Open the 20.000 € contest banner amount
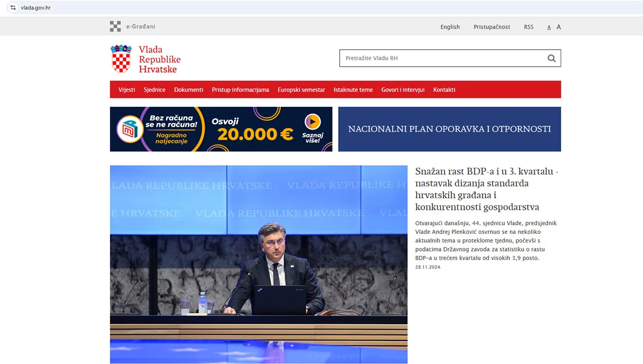Screen dimensions: 643x364 click(255, 134)
